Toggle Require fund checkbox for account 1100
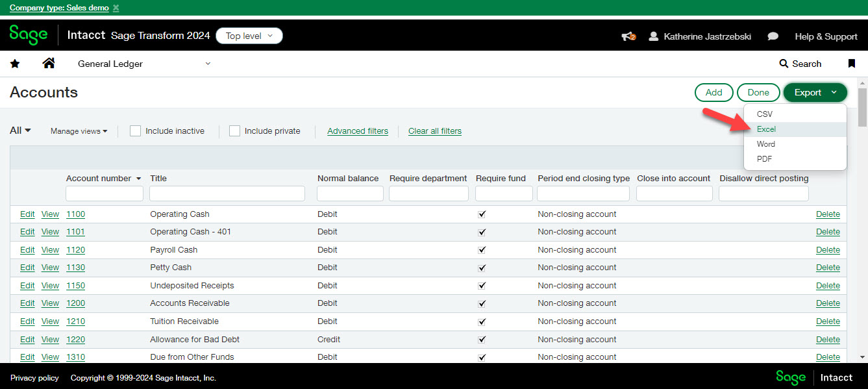This screenshot has height=389, width=868. point(482,214)
